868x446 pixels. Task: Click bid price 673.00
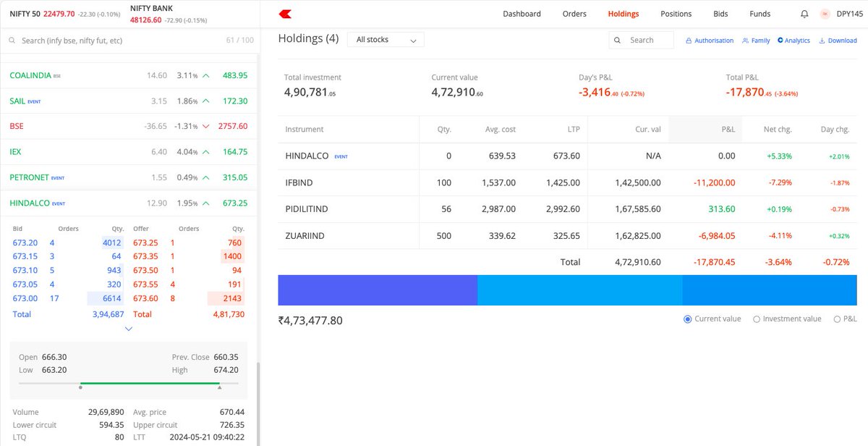pyautogui.click(x=25, y=298)
